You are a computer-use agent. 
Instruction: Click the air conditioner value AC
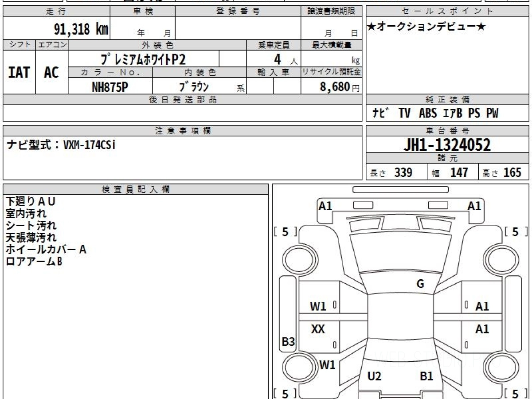click(x=51, y=72)
